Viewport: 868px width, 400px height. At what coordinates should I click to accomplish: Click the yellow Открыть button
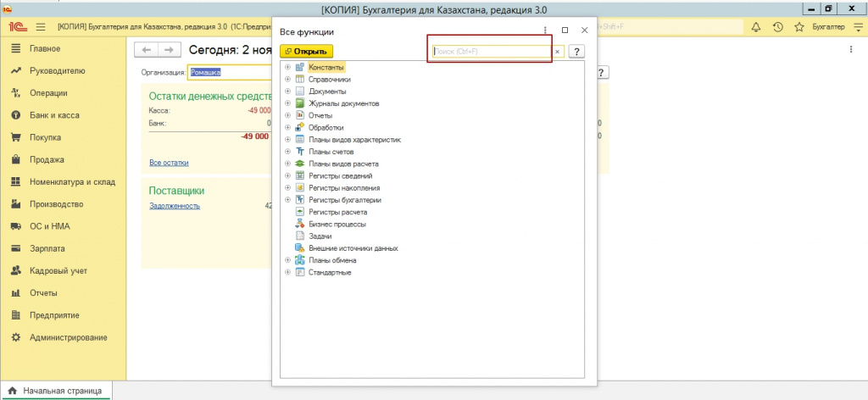click(x=306, y=52)
